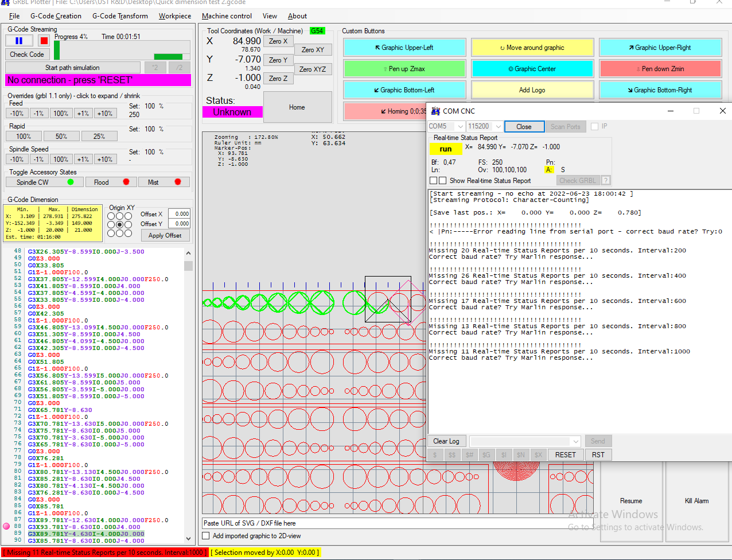Open the Machine control menu
This screenshot has width=732, height=560.
(x=227, y=16)
